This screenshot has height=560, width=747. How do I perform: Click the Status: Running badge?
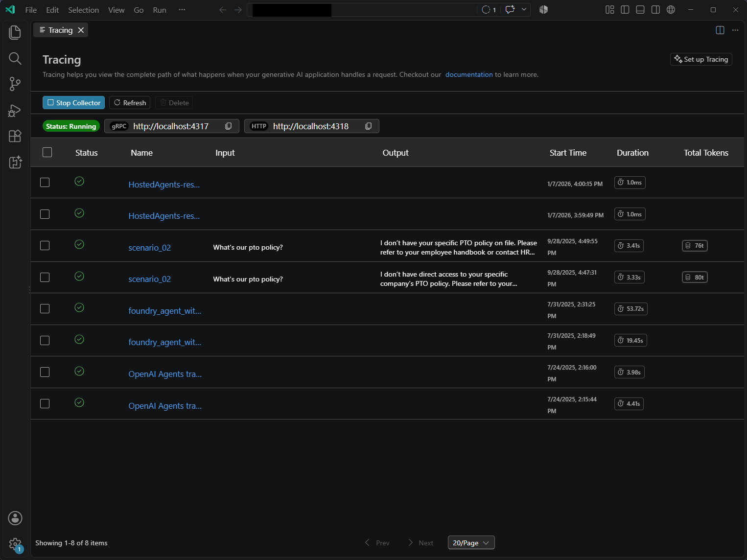(x=71, y=126)
